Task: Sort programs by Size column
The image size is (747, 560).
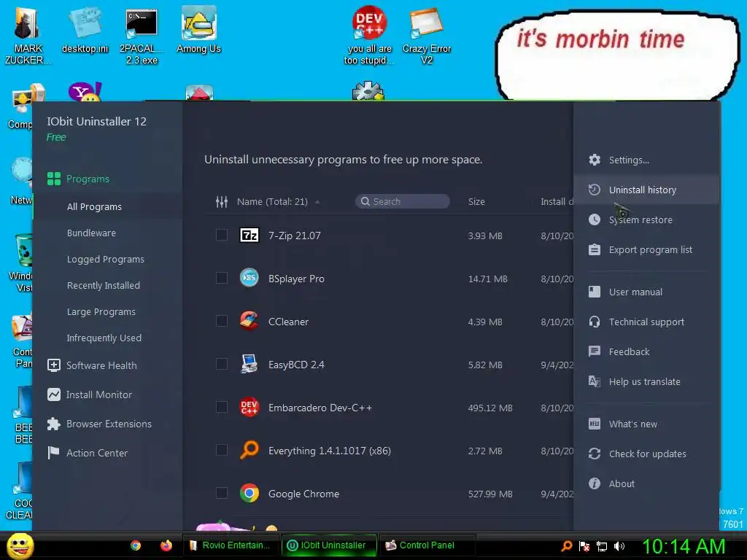Action: coord(476,201)
